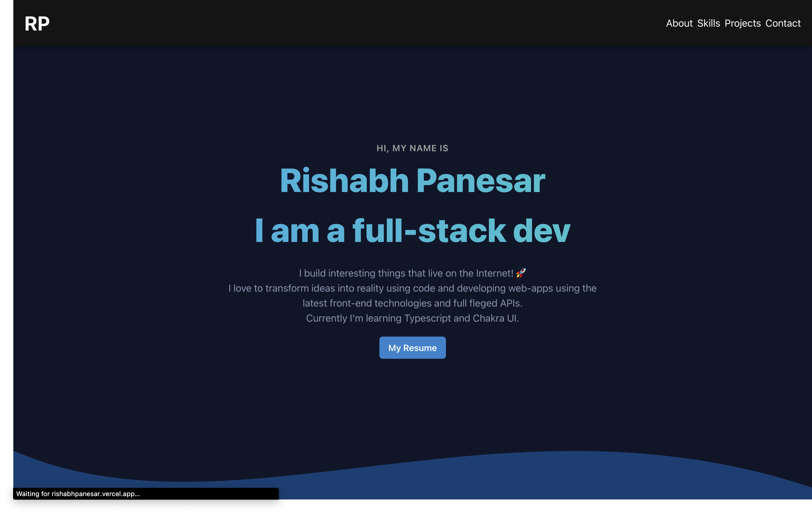Click the 'Waiting for rishabhpanesar.vercel.app' status bar

[x=78, y=494]
